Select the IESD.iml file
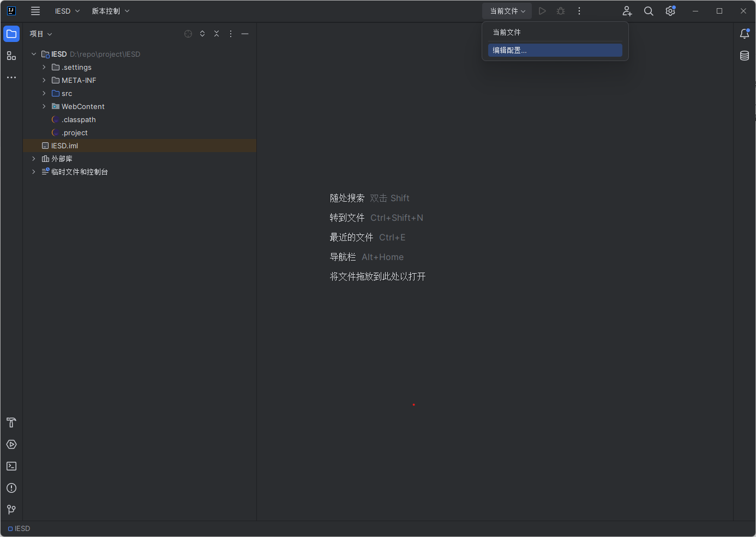 64,146
